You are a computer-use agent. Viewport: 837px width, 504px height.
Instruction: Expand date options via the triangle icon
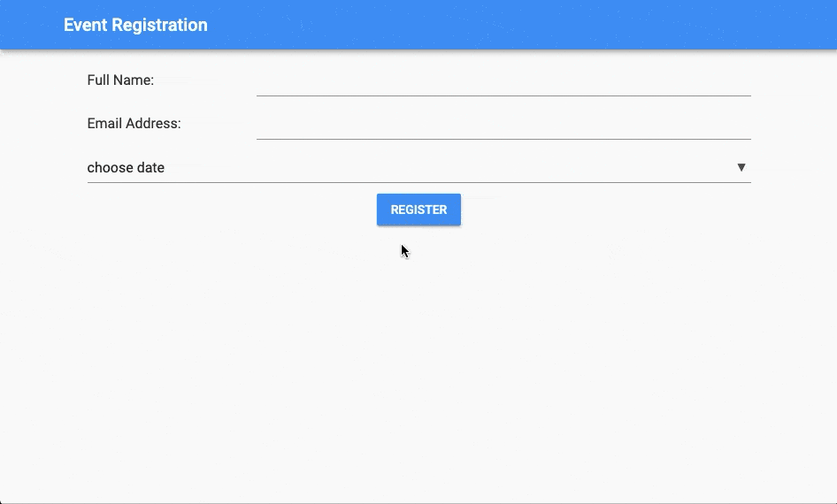click(741, 167)
